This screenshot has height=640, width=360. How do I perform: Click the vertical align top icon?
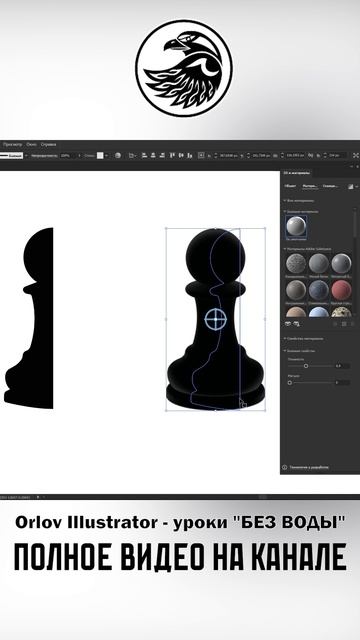tap(172, 156)
